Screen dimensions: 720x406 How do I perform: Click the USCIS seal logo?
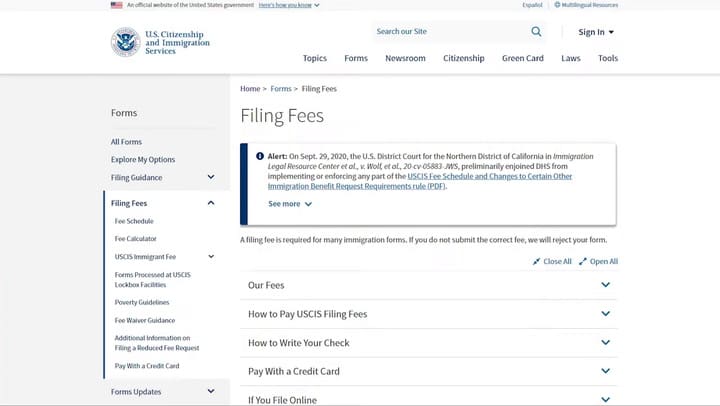(x=125, y=42)
